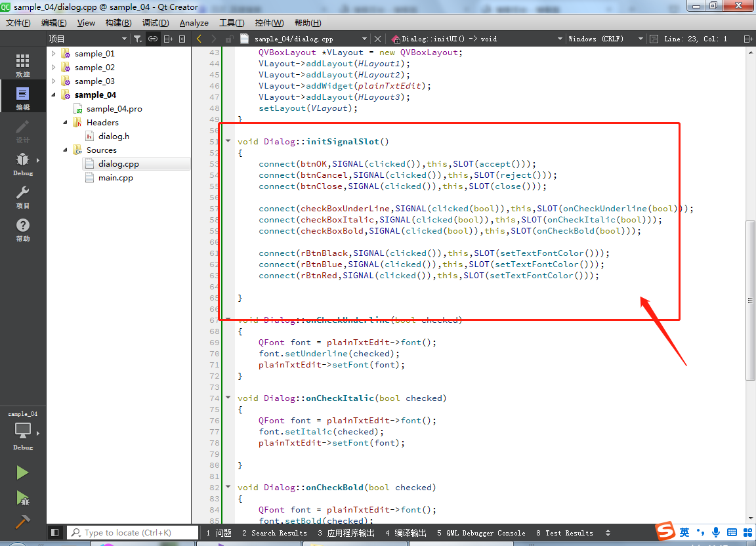This screenshot has height=546, width=756.
Task: Run the project with green play button
Action: (x=22, y=472)
